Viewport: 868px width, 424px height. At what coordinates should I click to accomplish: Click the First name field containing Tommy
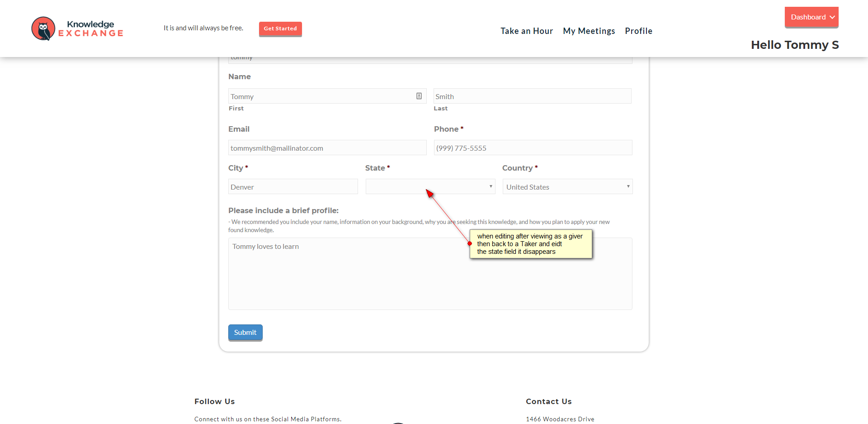pyautogui.click(x=327, y=96)
